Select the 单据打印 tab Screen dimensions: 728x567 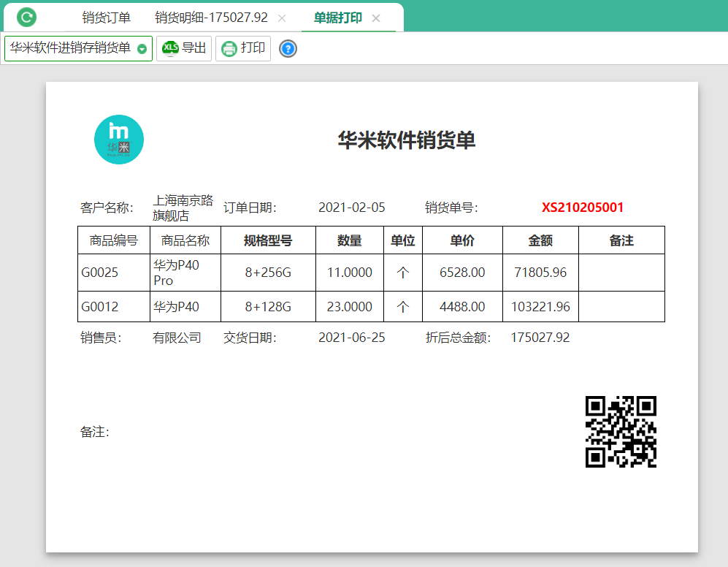coord(338,18)
